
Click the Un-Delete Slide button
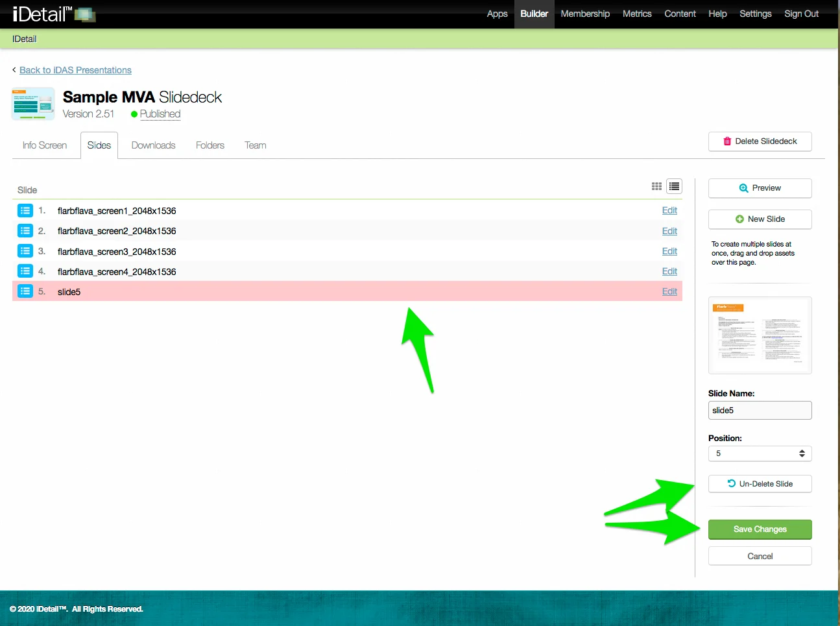point(760,484)
